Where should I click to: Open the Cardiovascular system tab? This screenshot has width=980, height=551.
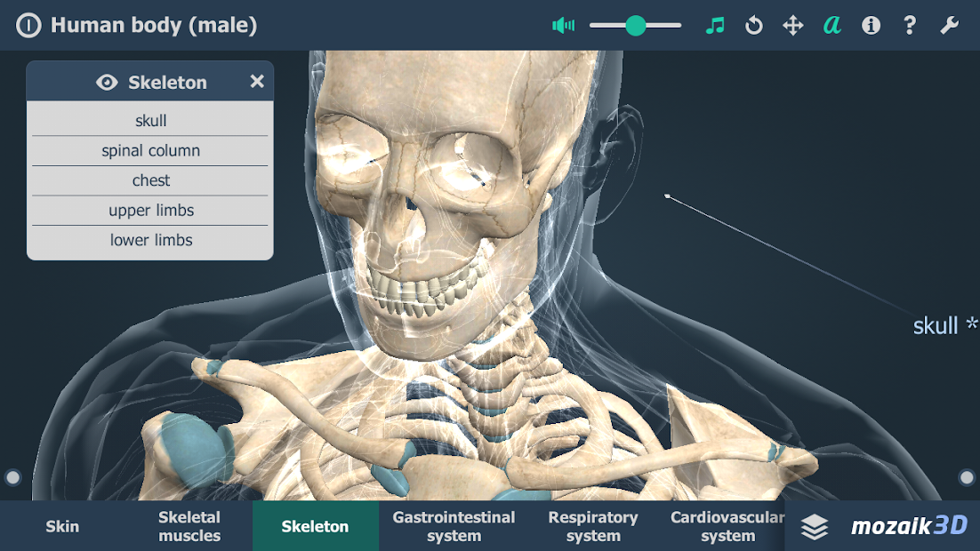(x=727, y=525)
